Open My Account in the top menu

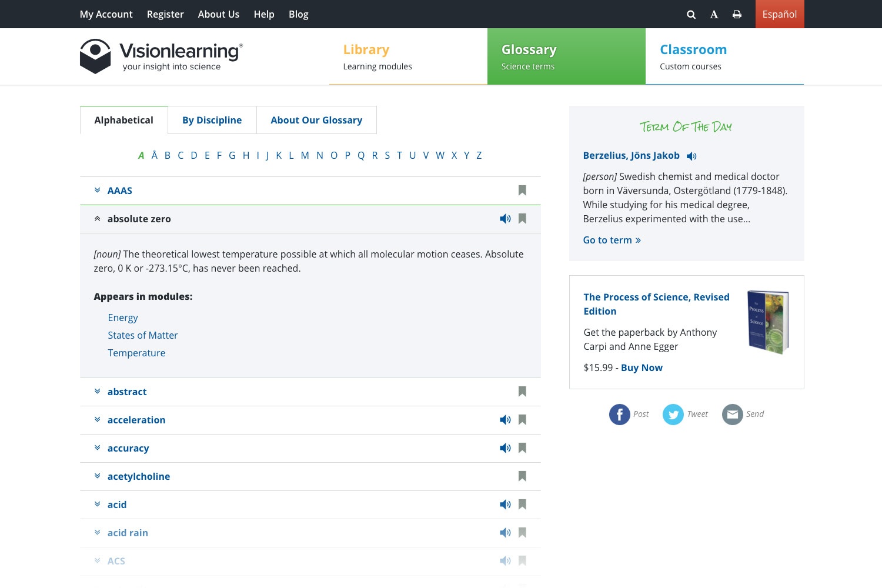pos(106,14)
